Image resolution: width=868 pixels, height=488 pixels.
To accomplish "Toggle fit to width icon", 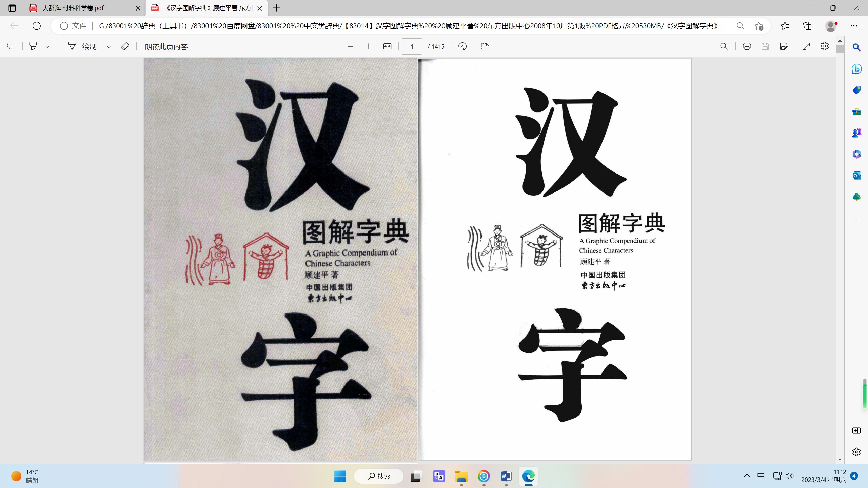I will (387, 46).
